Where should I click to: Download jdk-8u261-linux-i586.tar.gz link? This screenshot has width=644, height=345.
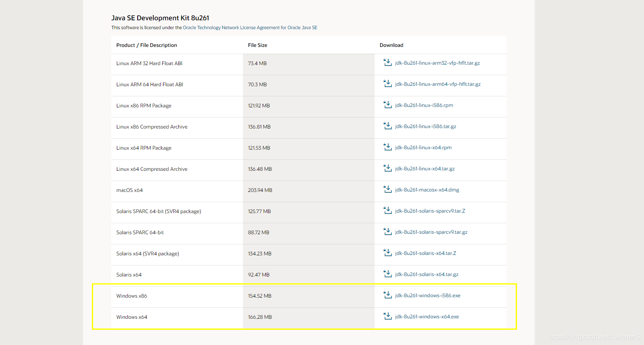tap(426, 126)
